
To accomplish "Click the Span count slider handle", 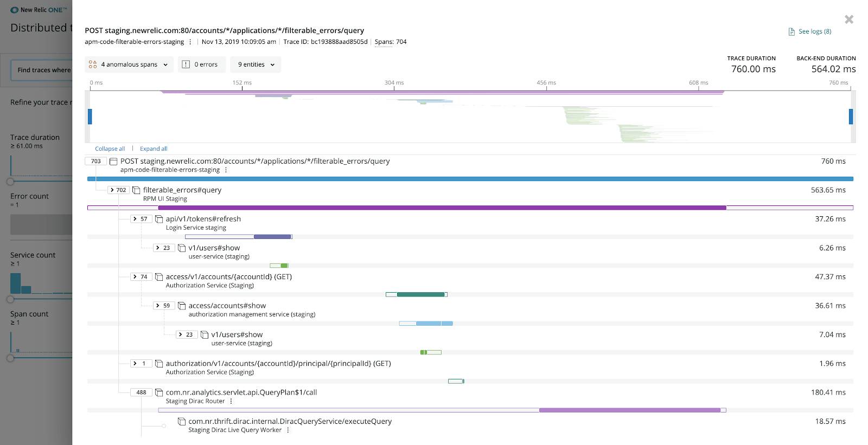I will (x=10, y=358).
